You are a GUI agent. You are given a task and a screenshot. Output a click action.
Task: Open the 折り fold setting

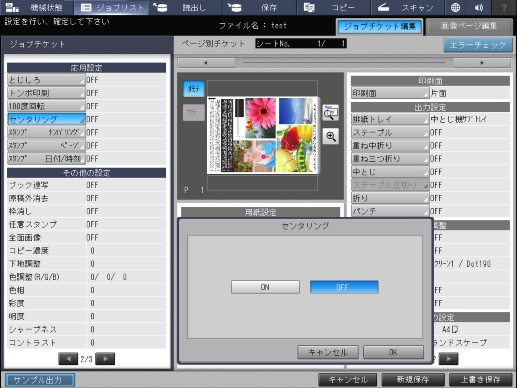click(390, 198)
